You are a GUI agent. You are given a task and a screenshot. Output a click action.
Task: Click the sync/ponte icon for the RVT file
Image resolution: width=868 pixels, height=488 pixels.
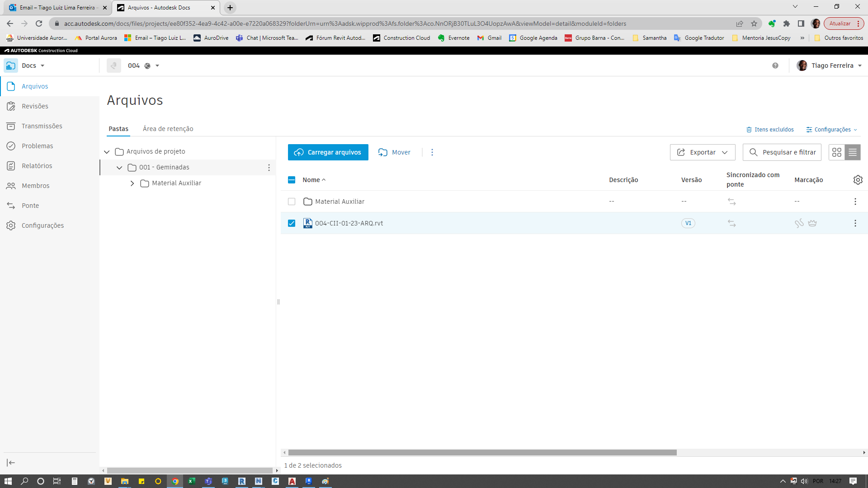[x=731, y=223]
